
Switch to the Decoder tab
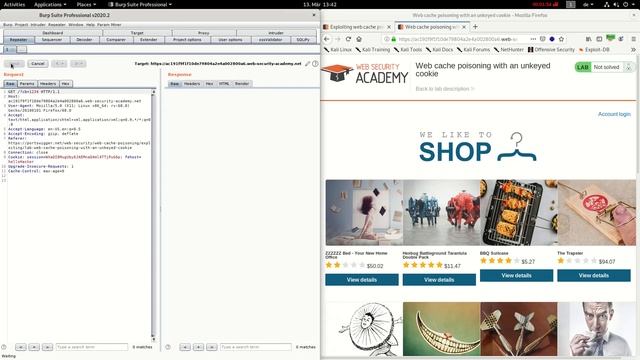tap(84, 40)
